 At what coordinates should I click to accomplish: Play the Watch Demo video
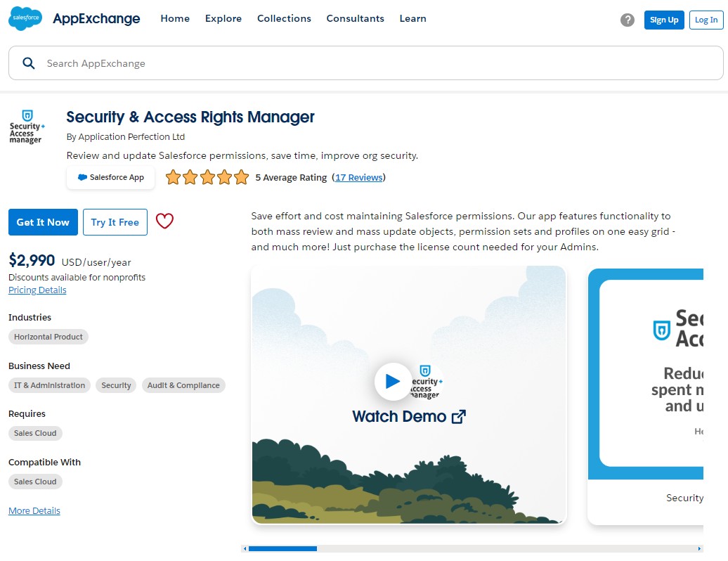point(394,381)
